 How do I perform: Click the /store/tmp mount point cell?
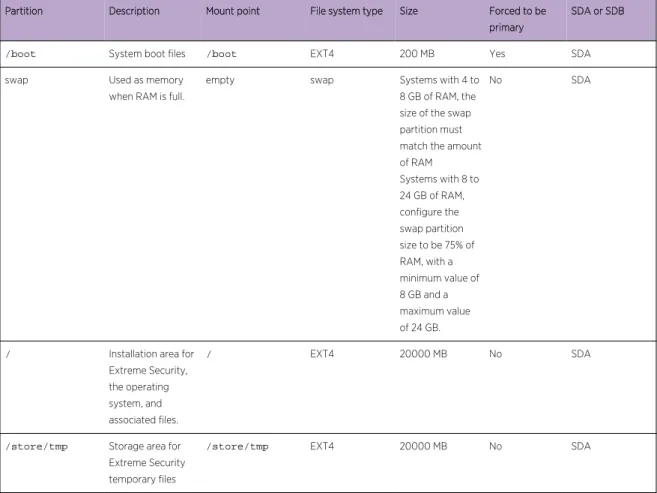(237, 447)
